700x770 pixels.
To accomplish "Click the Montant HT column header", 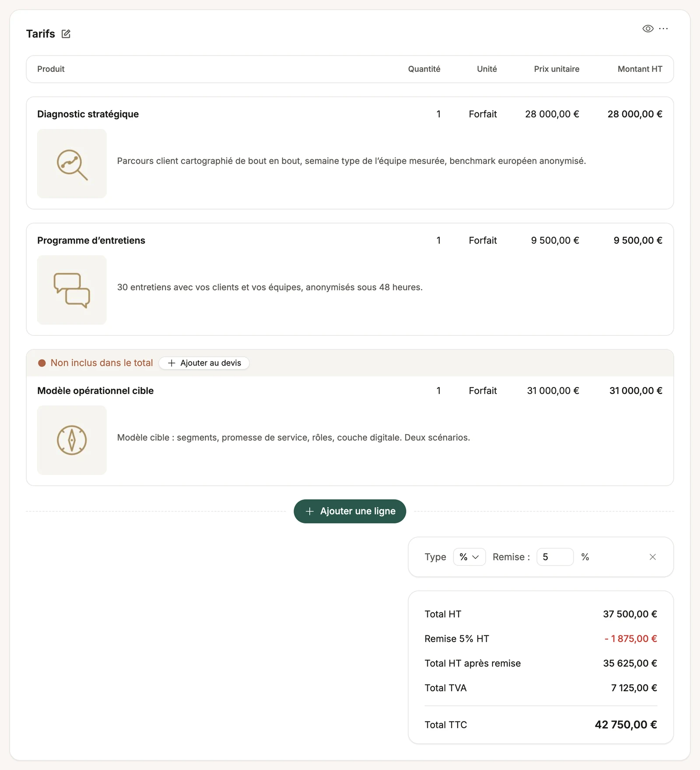I will (640, 69).
